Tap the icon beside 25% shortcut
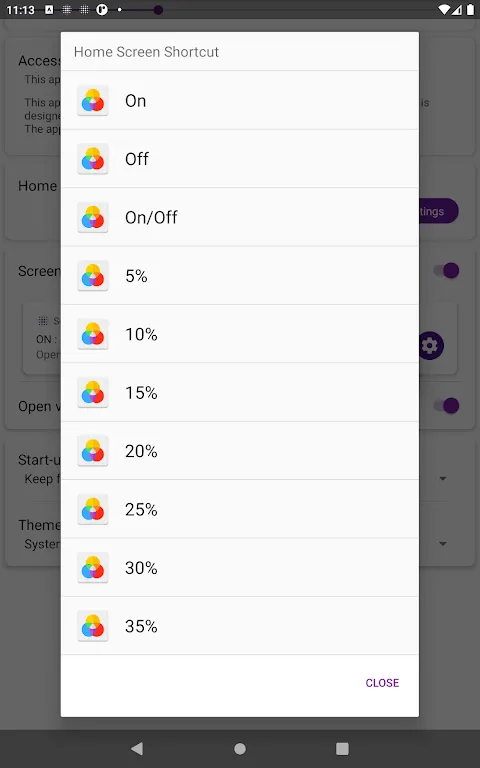 [93, 509]
